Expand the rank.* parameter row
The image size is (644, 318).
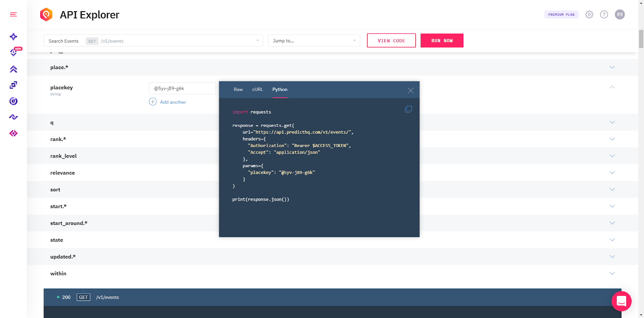point(612,139)
